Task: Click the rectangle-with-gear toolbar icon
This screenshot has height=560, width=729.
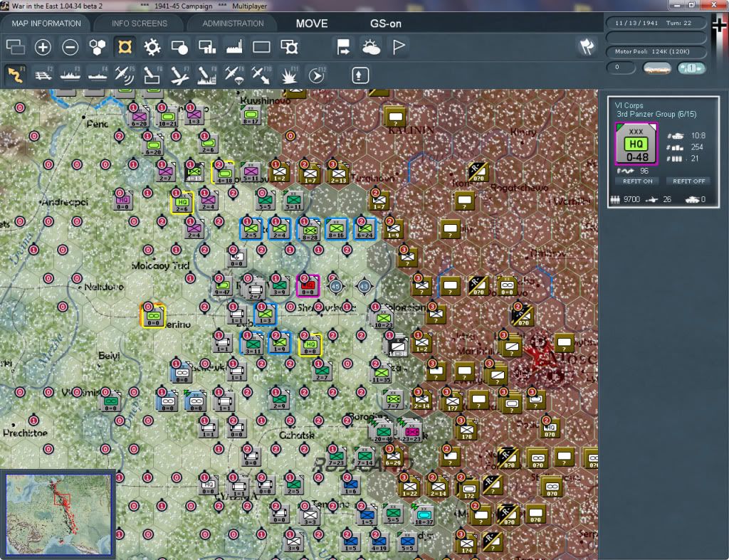Action: [x=289, y=47]
